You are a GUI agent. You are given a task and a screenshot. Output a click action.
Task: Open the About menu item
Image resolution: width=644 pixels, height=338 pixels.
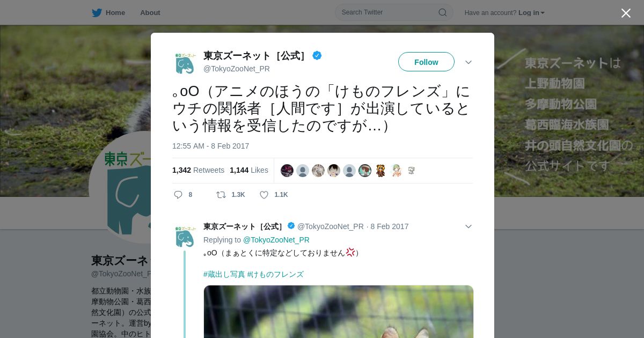(x=150, y=12)
